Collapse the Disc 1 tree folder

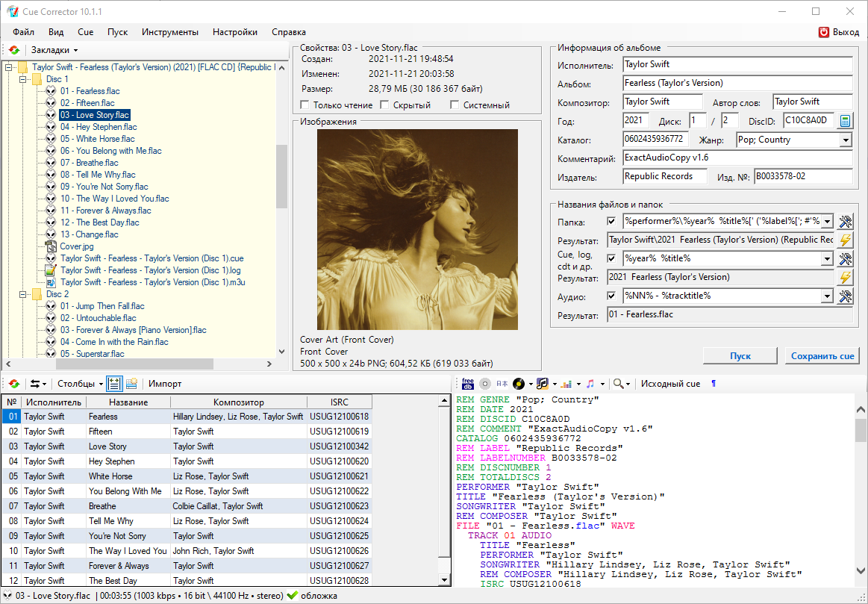point(23,79)
